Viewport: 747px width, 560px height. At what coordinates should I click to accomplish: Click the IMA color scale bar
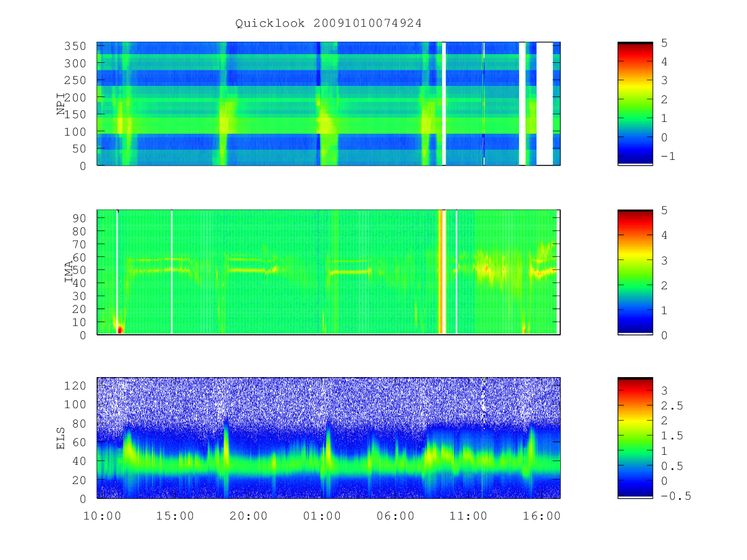point(635,272)
